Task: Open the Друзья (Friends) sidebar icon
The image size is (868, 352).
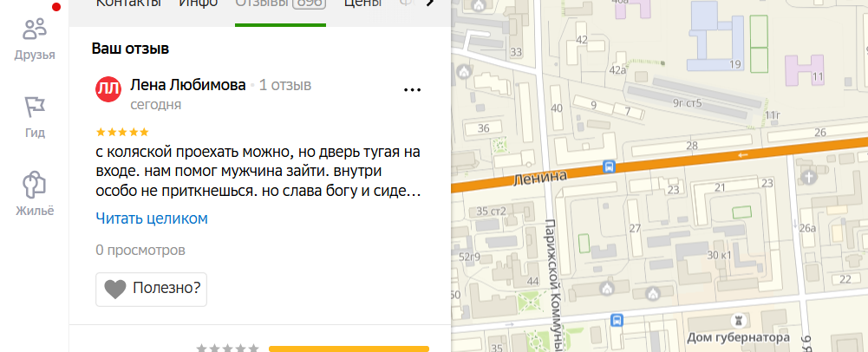Action: 35,39
